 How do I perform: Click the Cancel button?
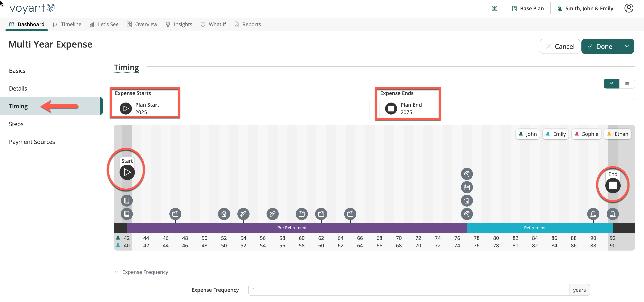(x=560, y=46)
